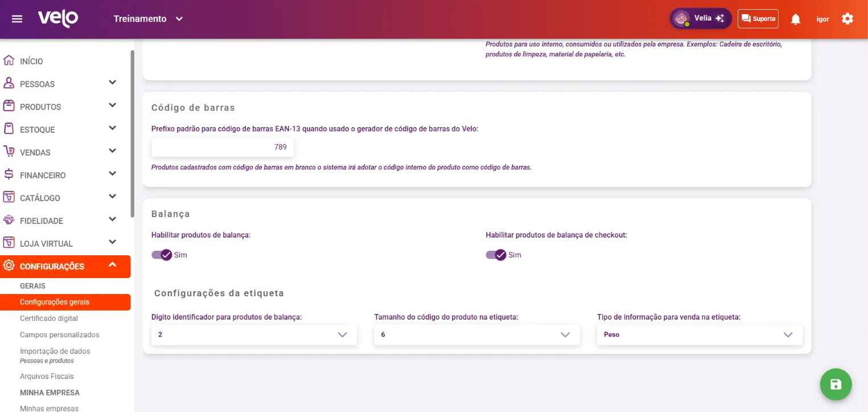Expand the Vendas menu chevron
868x412 pixels.
click(x=113, y=151)
